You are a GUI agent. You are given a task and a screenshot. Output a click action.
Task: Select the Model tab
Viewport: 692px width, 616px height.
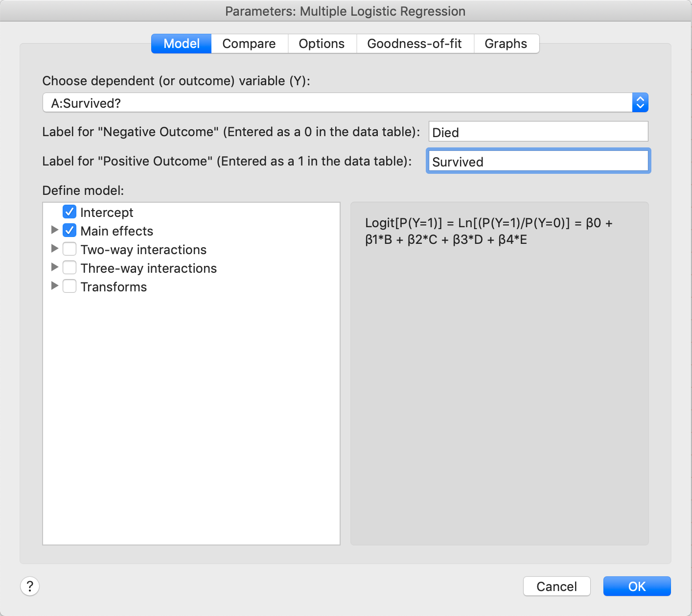click(x=182, y=44)
